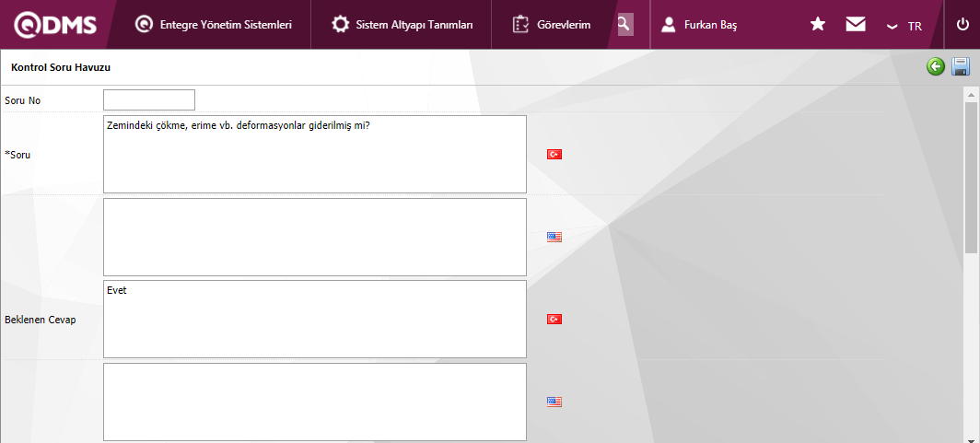
Task: Open the messages envelope icon
Action: tap(855, 24)
